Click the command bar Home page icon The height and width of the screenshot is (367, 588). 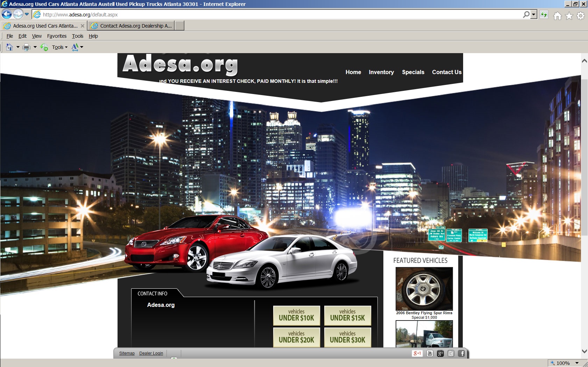coord(9,47)
